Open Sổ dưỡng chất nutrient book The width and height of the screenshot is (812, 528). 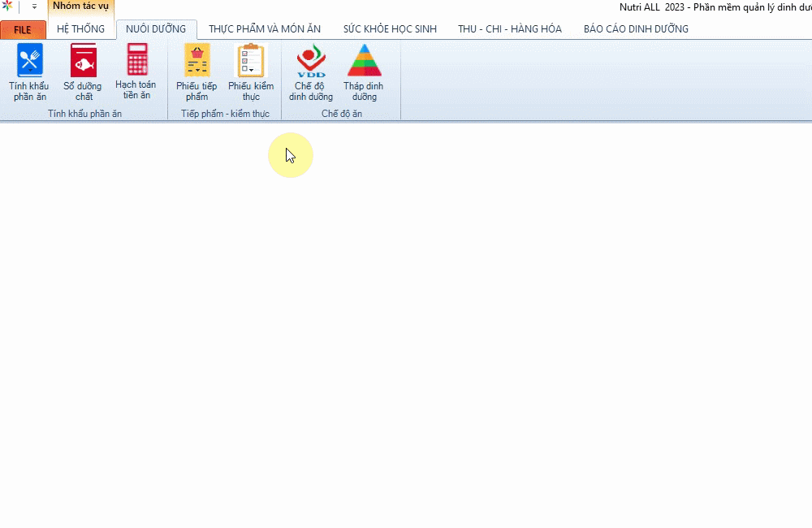pyautogui.click(x=82, y=72)
